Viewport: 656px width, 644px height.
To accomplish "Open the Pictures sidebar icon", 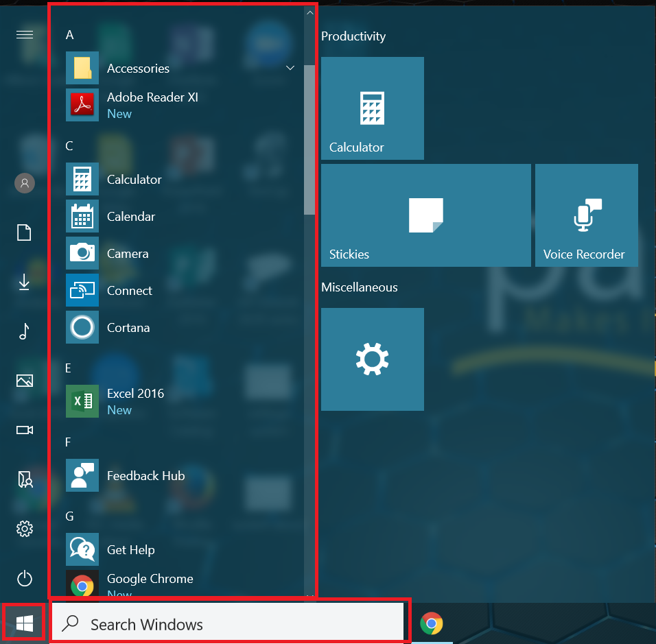I will (x=25, y=381).
